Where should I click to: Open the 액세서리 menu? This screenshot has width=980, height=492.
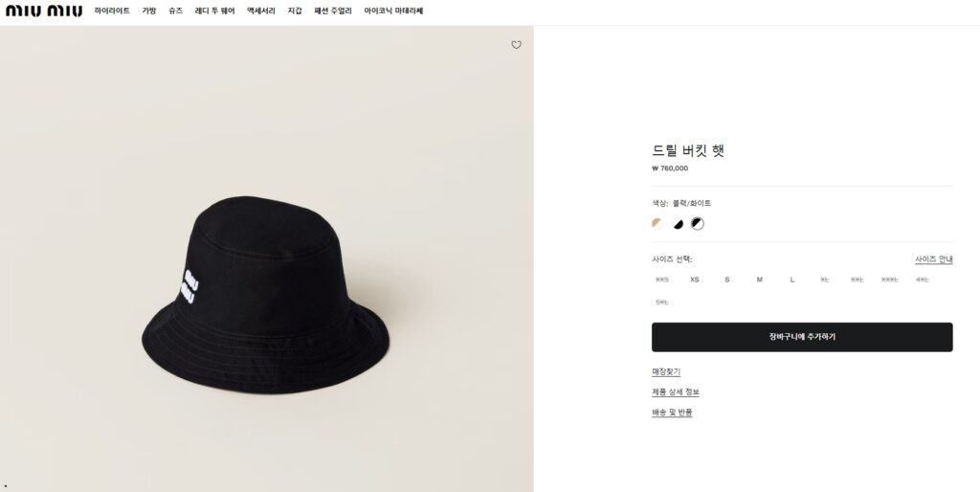click(x=261, y=11)
